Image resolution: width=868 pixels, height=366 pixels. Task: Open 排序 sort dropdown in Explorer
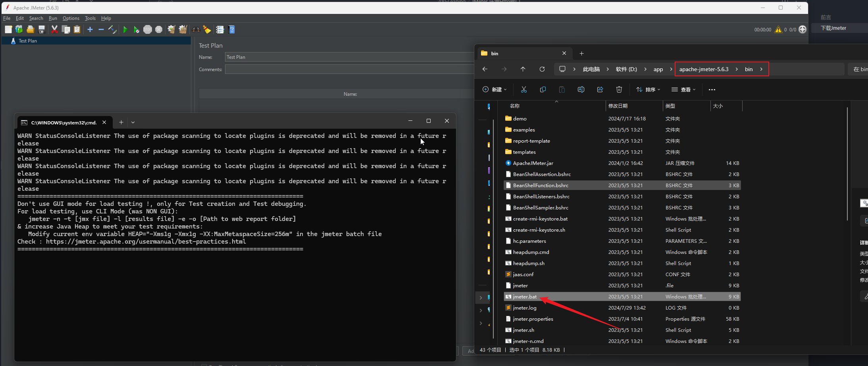pos(648,89)
